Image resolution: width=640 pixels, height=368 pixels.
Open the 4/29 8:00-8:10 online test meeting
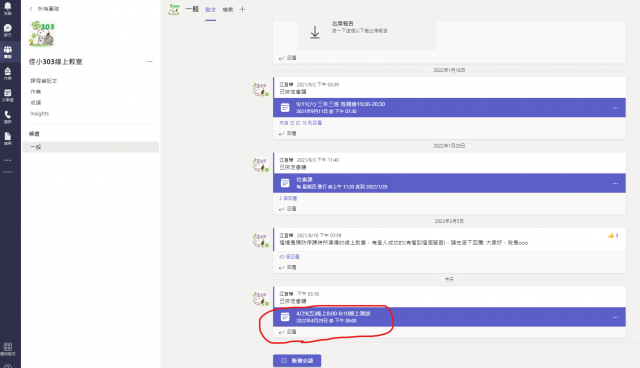449,317
